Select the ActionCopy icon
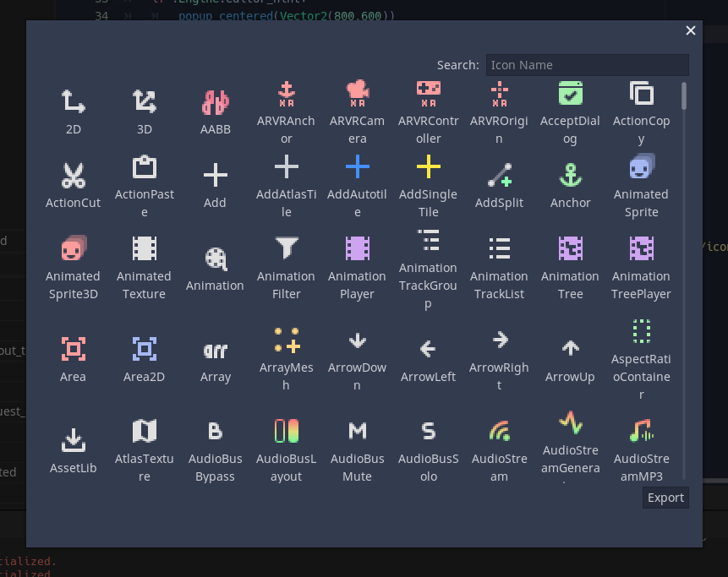This screenshot has width=728, height=577. [x=642, y=93]
